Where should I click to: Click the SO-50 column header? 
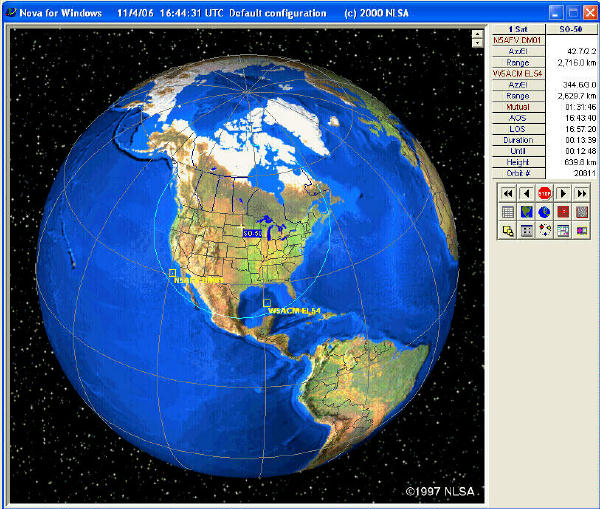pos(571,29)
